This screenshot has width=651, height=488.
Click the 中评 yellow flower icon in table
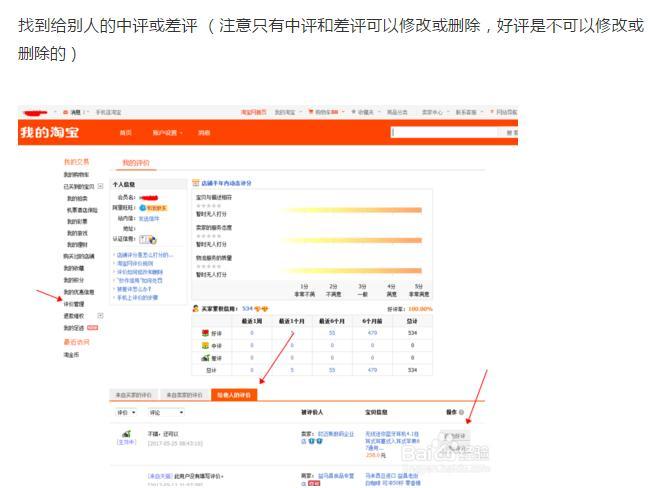point(205,346)
